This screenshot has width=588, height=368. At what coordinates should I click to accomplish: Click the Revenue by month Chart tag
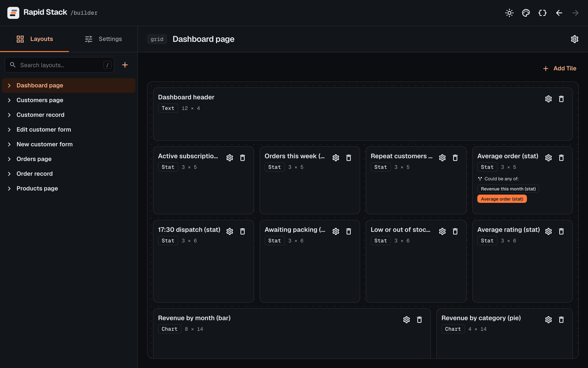point(170,329)
